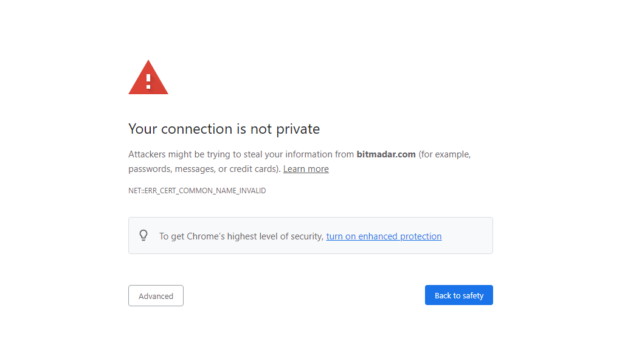This screenshot has width=622, height=364.
Task: Click the words passwords, messages, or credit cards
Action: point(202,169)
